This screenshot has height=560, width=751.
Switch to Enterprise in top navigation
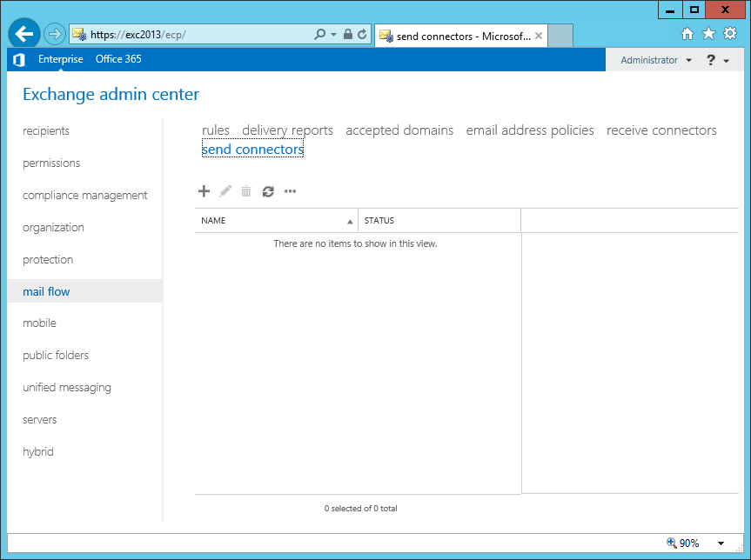coord(61,59)
